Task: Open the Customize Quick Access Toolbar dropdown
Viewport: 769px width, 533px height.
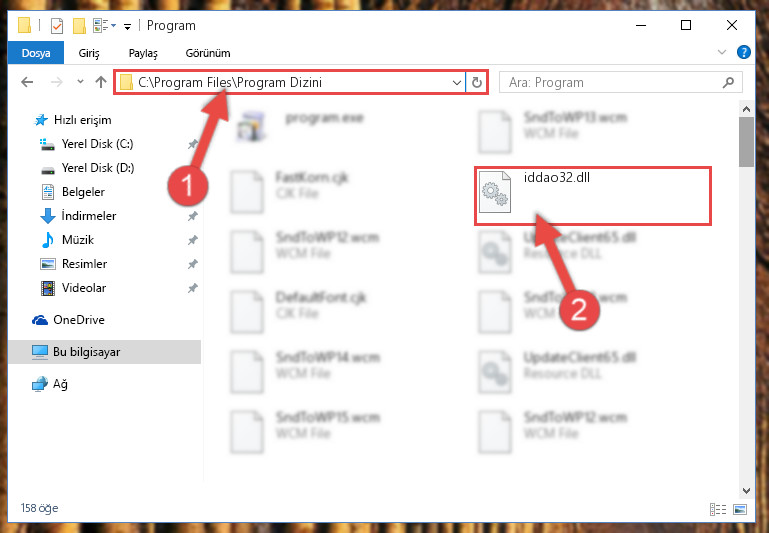Action: point(128,26)
